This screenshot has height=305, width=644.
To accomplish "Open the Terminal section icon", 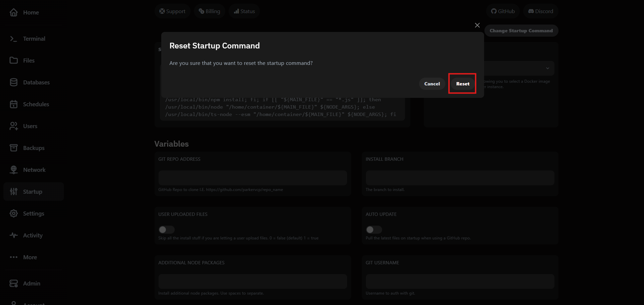I will tap(13, 39).
